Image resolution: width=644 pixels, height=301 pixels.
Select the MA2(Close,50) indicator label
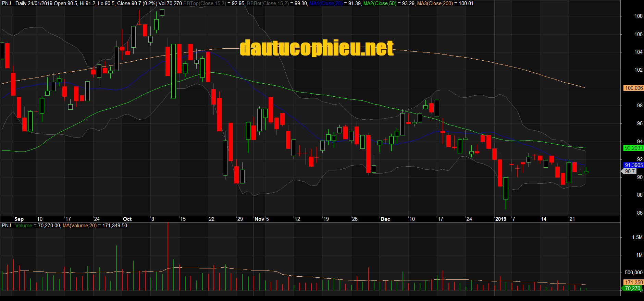[x=380, y=3]
